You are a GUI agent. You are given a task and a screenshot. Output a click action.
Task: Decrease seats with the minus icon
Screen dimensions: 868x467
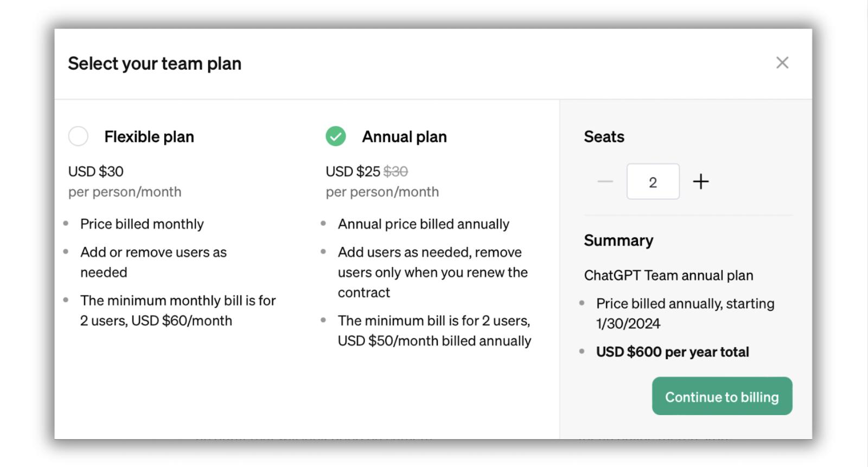pyautogui.click(x=605, y=181)
